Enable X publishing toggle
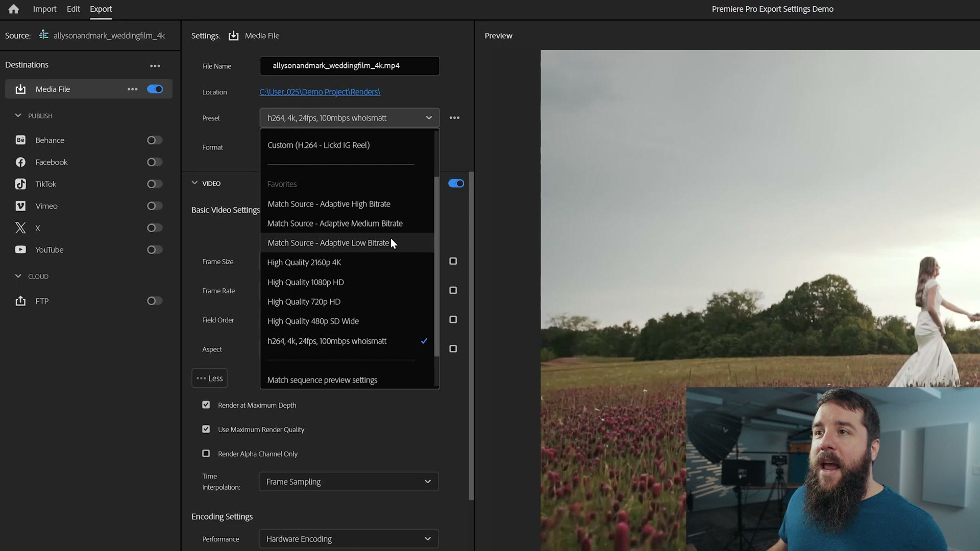The width and height of the screenshot is (980, 551). click(155, 228)
